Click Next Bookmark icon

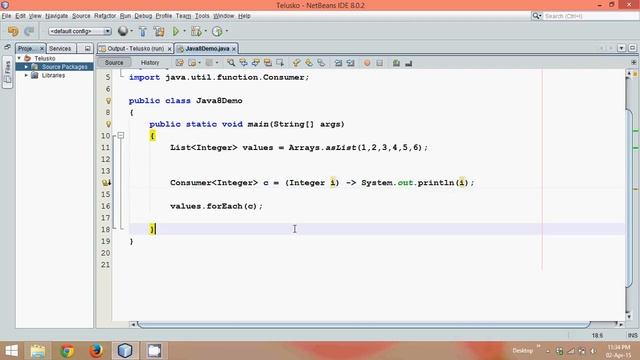pos(309,63)
